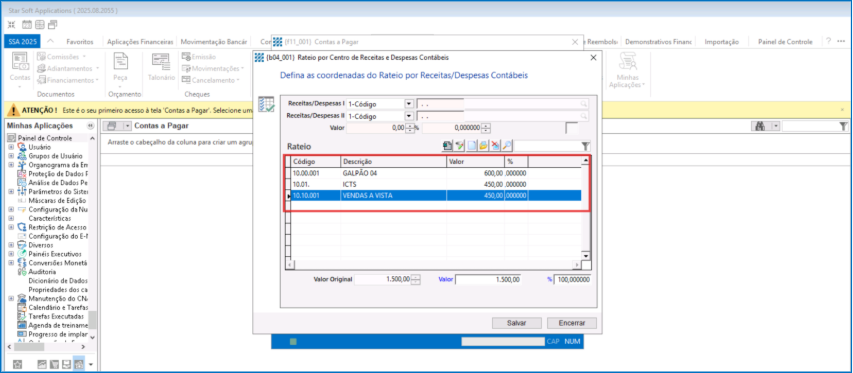Click the checklist grid icon in the Rateio dialog
The image size is (853, 373).
(x=267, y=104)
